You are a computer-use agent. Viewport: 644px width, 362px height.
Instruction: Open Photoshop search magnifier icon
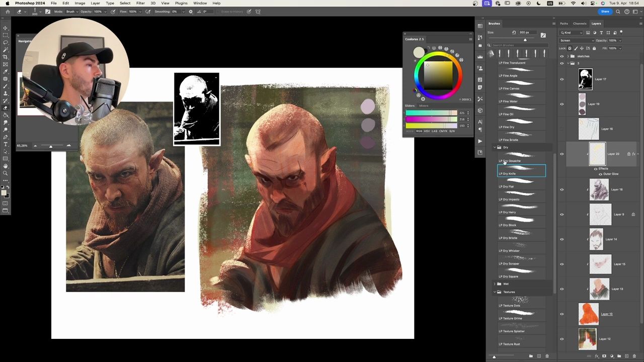coord(618,12)
